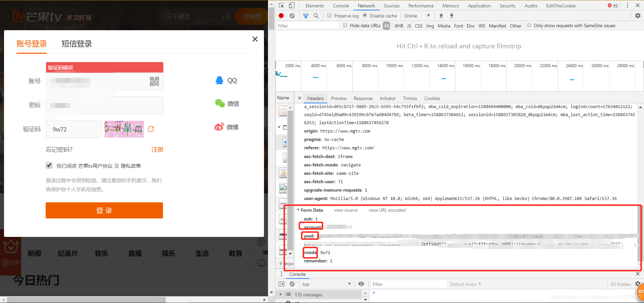Open the Application tab
Viewport: 644px width, 303px height.
click(479, 6)
